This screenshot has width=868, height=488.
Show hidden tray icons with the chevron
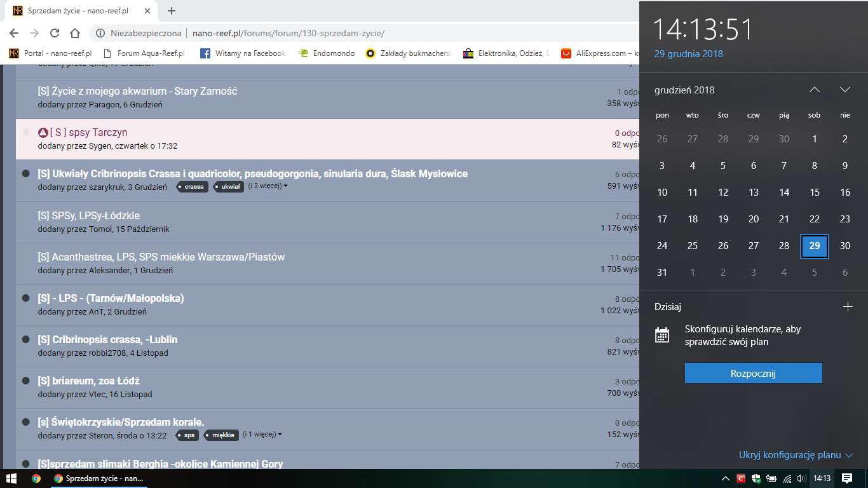point(726,478)
